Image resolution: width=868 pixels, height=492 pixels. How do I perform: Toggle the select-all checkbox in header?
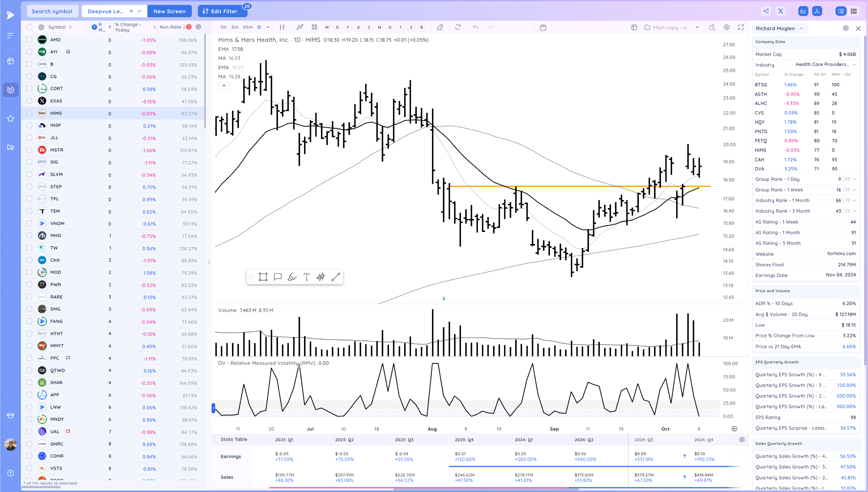[x=29, y=27]
